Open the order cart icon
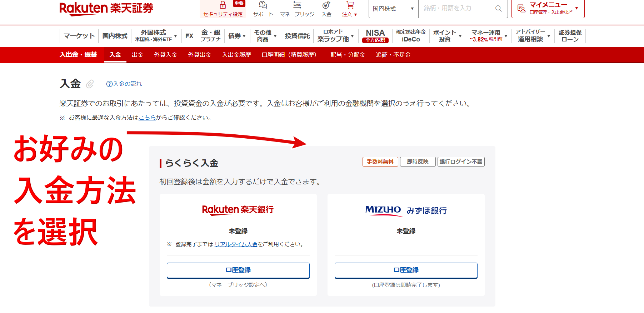This screenshot has height=313, width=644. [350, 5]
